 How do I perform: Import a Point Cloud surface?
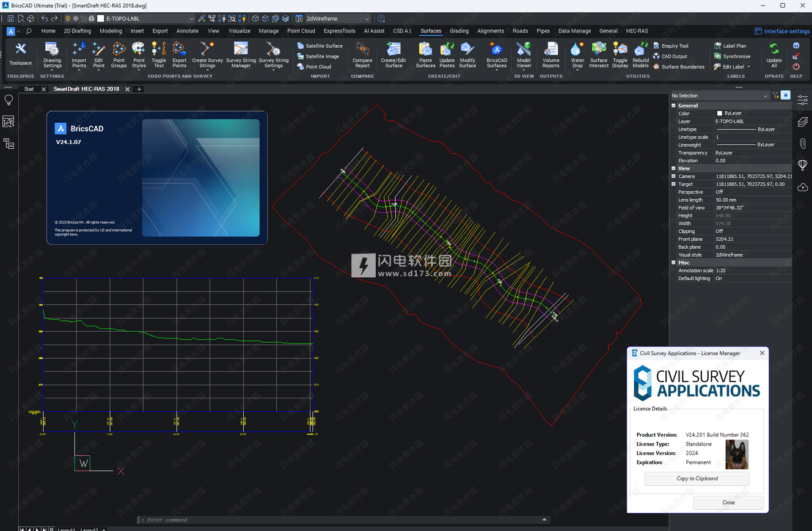(x=314, y=67)
